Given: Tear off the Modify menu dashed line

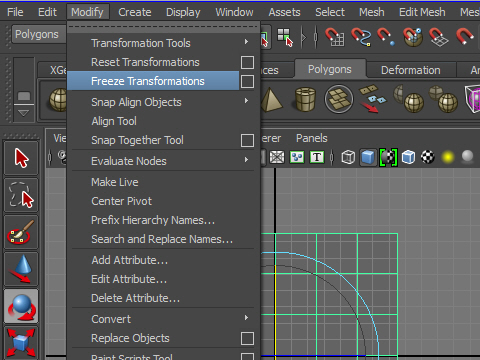Looking at the screenshot, I should tap(163, 27).
